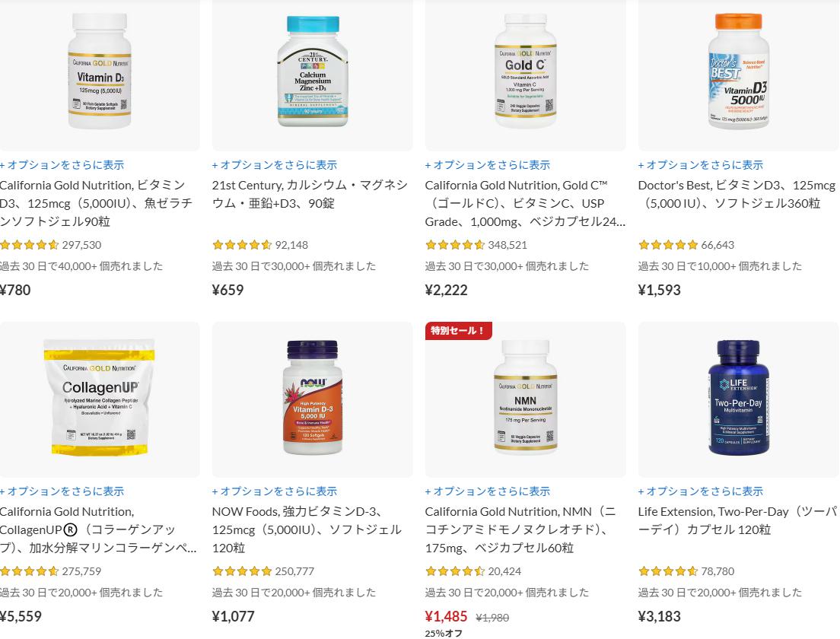Select the 特別セール! badge on the NMN product
This screenshot has height=639, width=840.
coord(459,330)
